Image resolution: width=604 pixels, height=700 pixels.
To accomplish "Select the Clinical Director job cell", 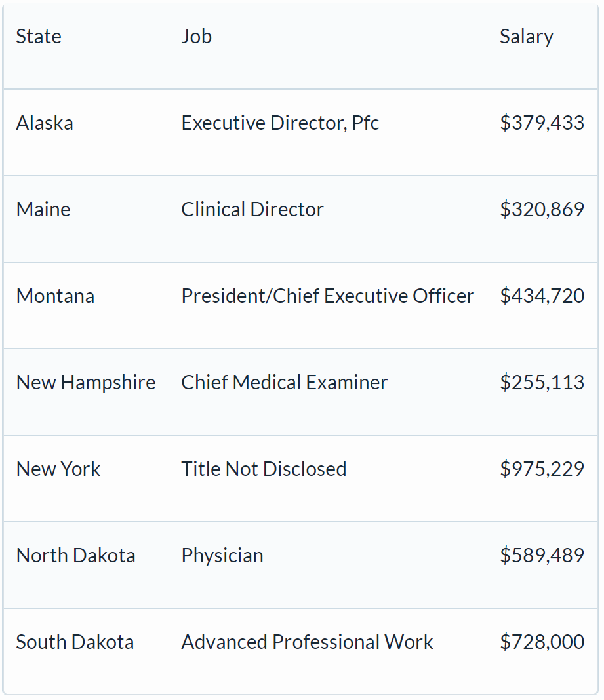I will pos(252,210).
